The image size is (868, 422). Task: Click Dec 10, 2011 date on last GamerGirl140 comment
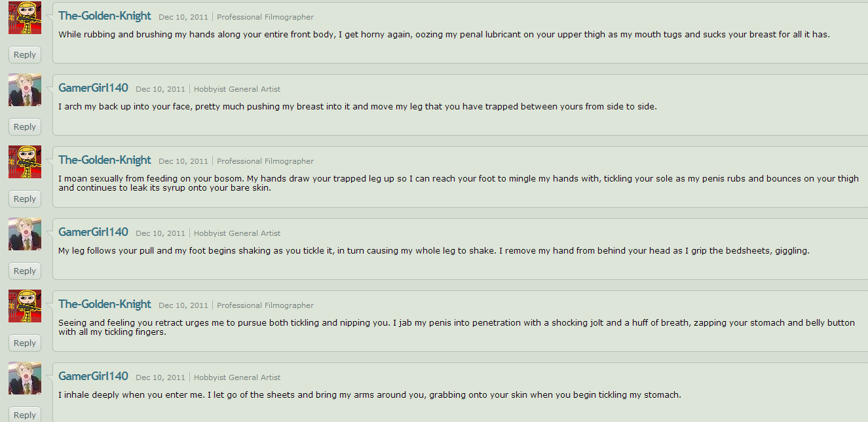(x=160, y=377)
